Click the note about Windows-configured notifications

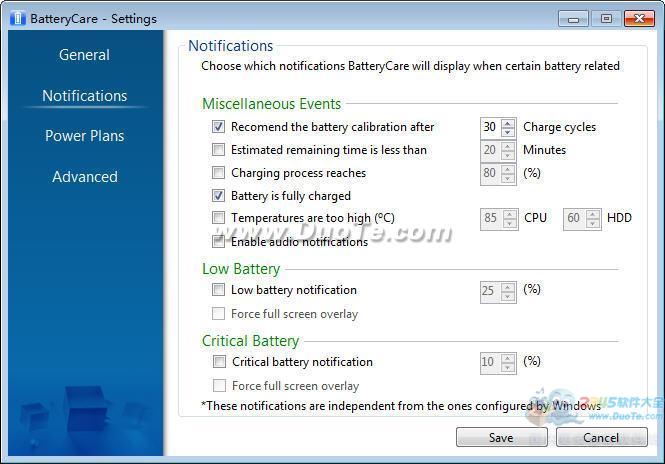[x=401, y=406]
